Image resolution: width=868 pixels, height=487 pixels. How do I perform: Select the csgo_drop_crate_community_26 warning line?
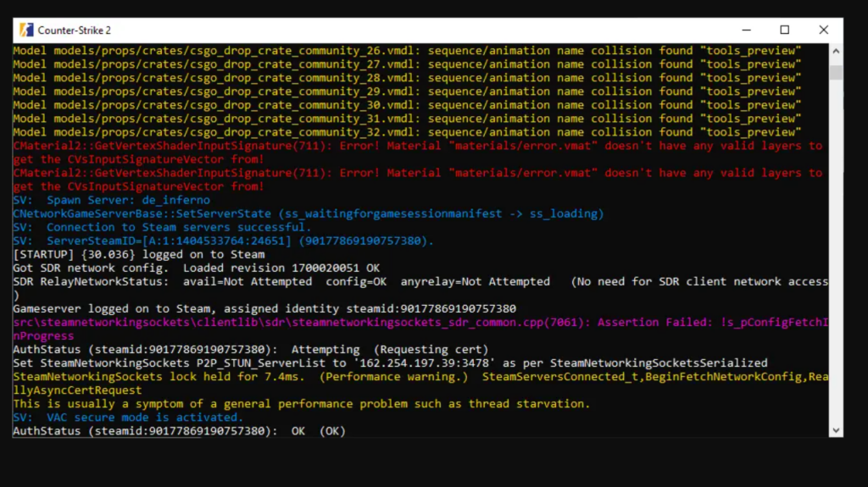pyautogui.click(x=407, y=51)
